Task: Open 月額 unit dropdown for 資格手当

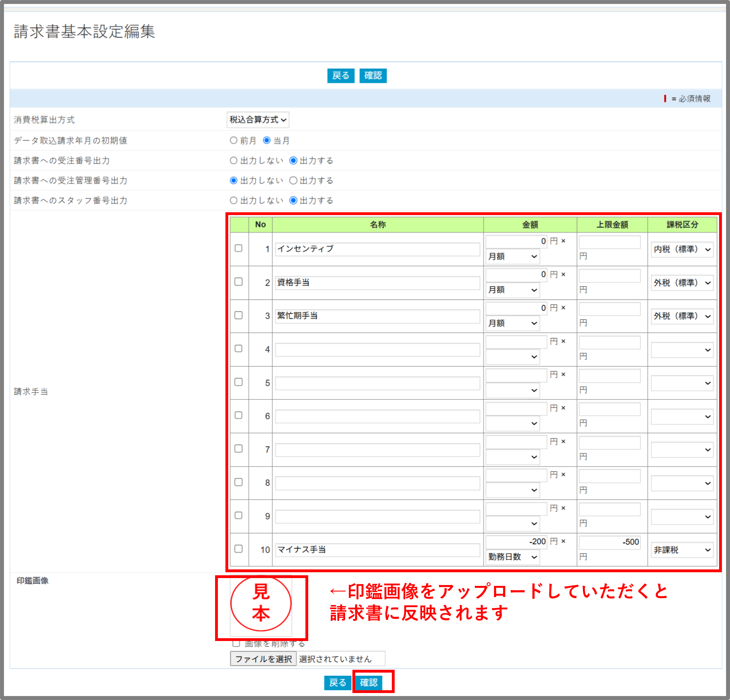Action: 512,290
